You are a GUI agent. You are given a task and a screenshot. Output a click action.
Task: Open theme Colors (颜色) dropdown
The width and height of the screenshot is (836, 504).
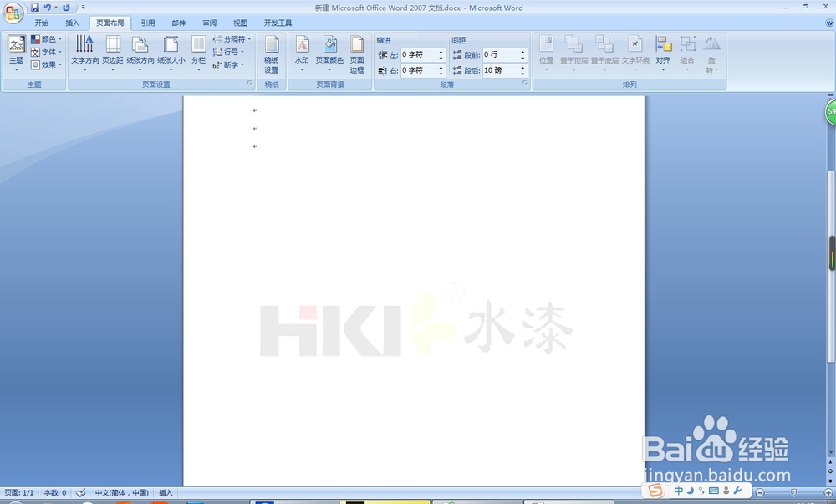coord(46,39)
